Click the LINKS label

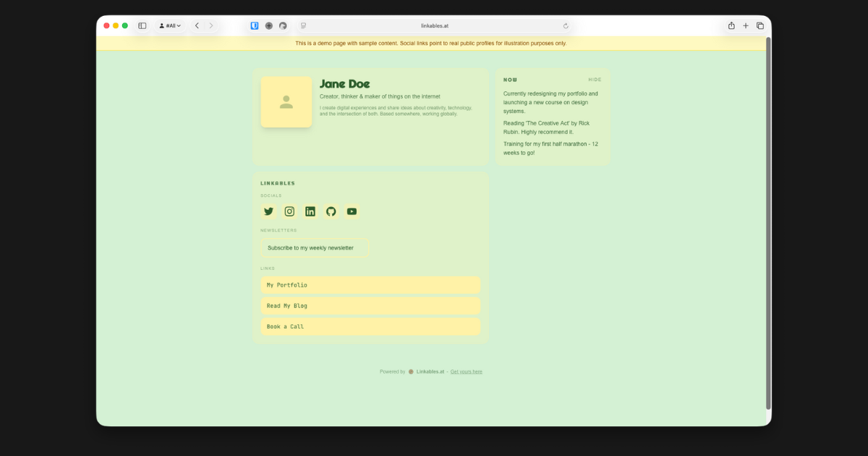click(x=268, y=269)
